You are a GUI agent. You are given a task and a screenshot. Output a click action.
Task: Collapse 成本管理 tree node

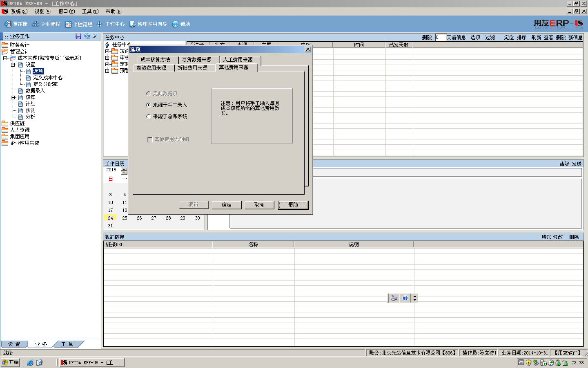(5, 58)
